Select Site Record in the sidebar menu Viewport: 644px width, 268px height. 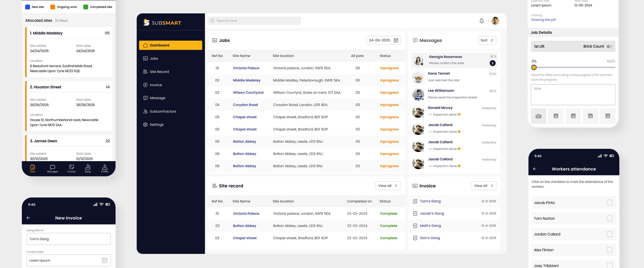(x=159, y=72)
